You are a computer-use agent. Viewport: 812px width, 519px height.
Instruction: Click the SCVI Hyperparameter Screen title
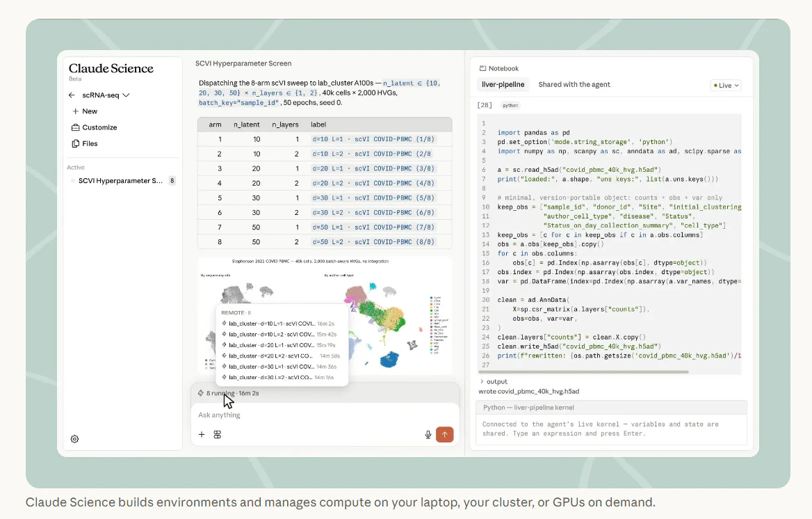pos(243,63)
